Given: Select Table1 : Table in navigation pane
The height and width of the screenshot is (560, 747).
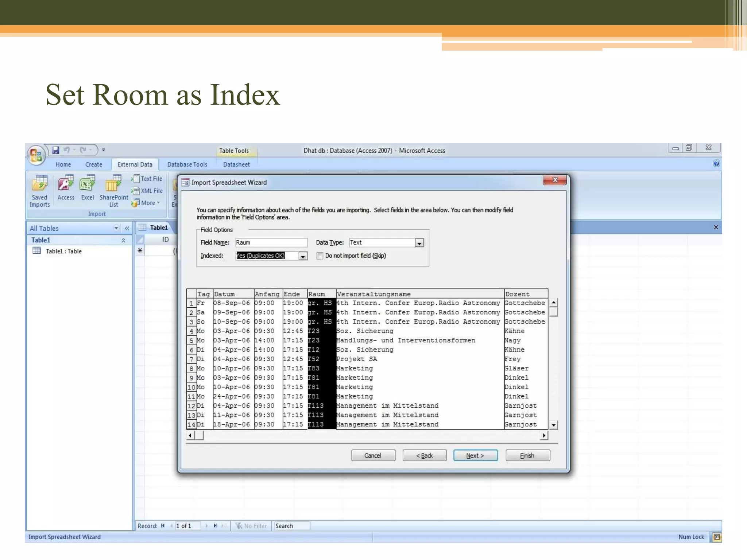Looking at the screenshot, I should (x=58, y=251).
